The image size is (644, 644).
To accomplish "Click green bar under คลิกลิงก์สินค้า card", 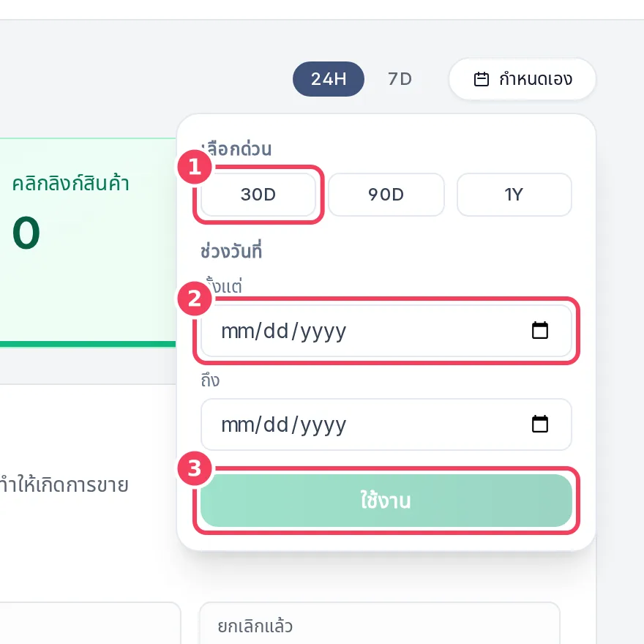I will 88,344.
